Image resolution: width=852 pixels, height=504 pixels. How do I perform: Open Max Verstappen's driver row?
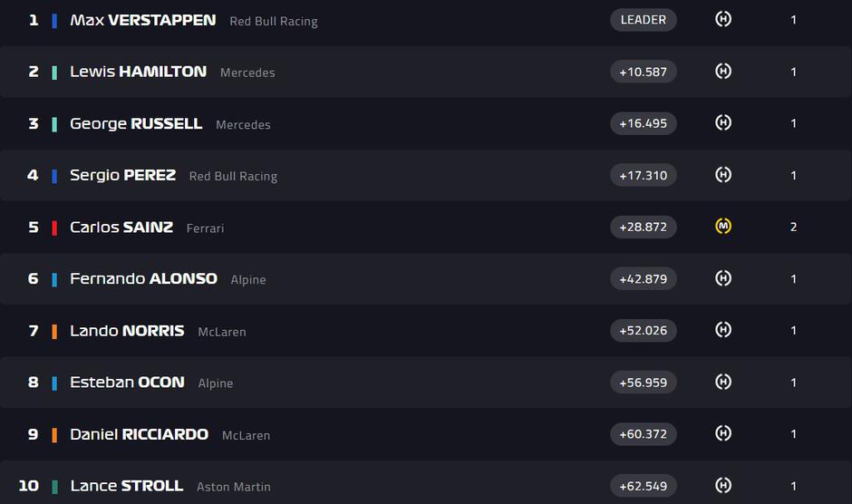(x=142, y=20)
